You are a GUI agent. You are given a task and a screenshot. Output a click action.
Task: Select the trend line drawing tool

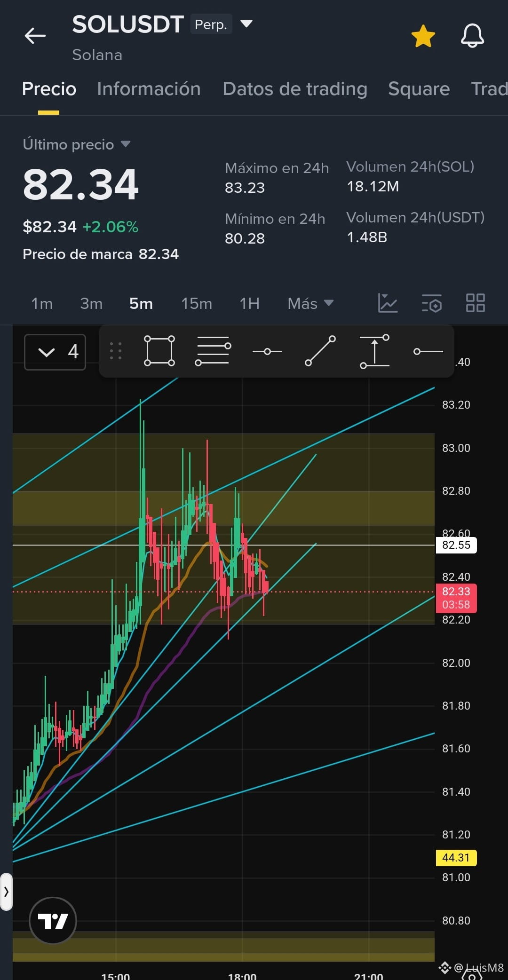pyautogui.click(x=320, y=351)
